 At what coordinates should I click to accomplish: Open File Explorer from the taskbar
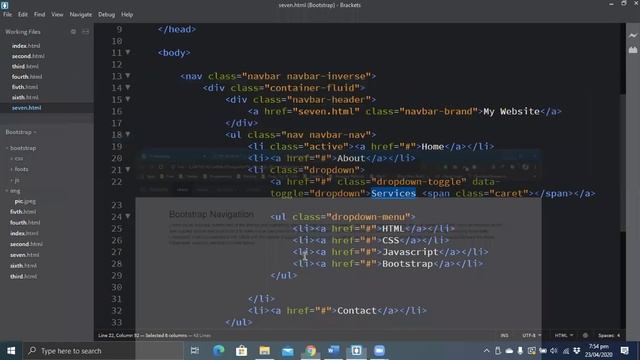pos(264,351)
